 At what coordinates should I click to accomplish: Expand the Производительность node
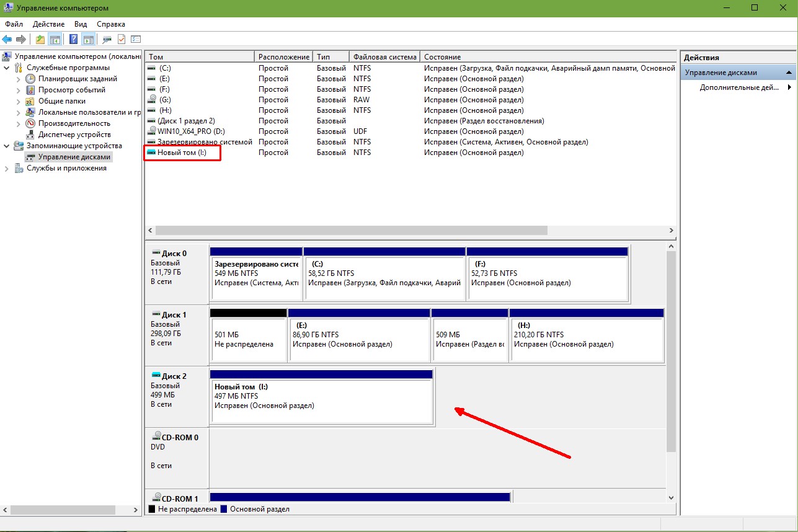18,123
